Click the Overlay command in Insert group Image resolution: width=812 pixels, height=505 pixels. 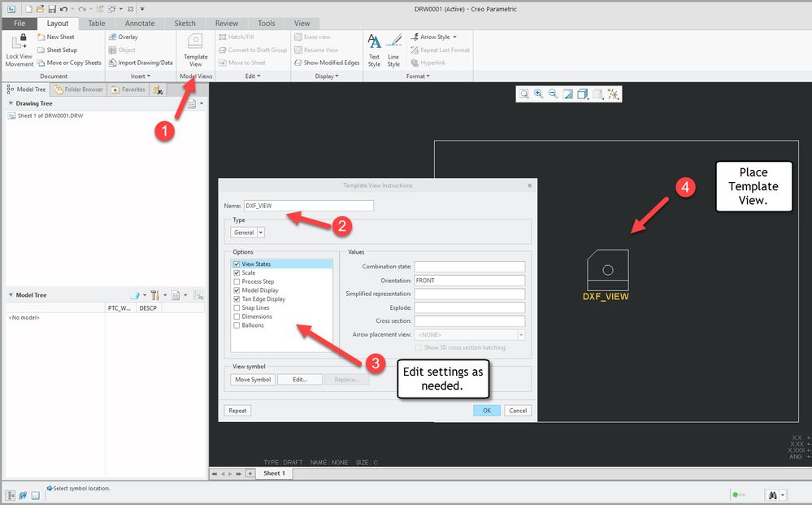(x=124, y=37)
